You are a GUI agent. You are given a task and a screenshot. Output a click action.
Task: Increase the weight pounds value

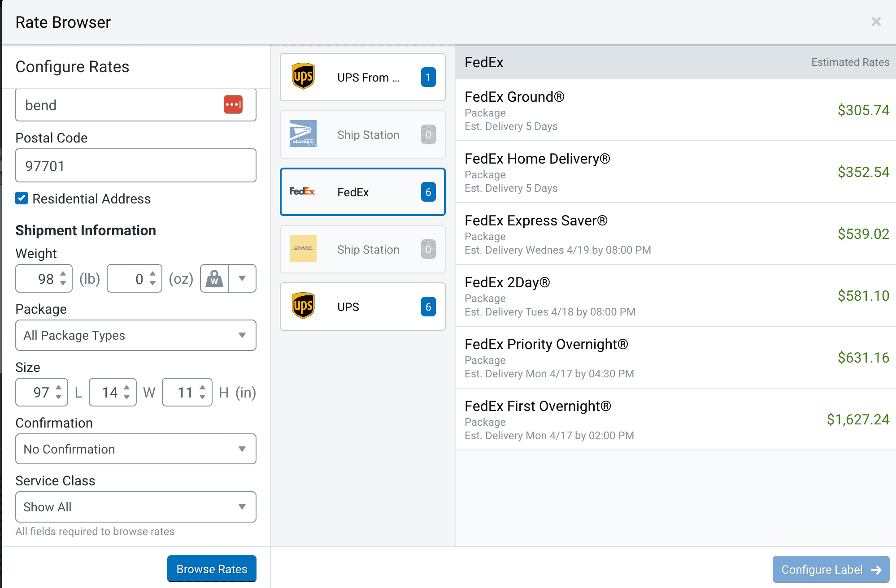(63, 273)
